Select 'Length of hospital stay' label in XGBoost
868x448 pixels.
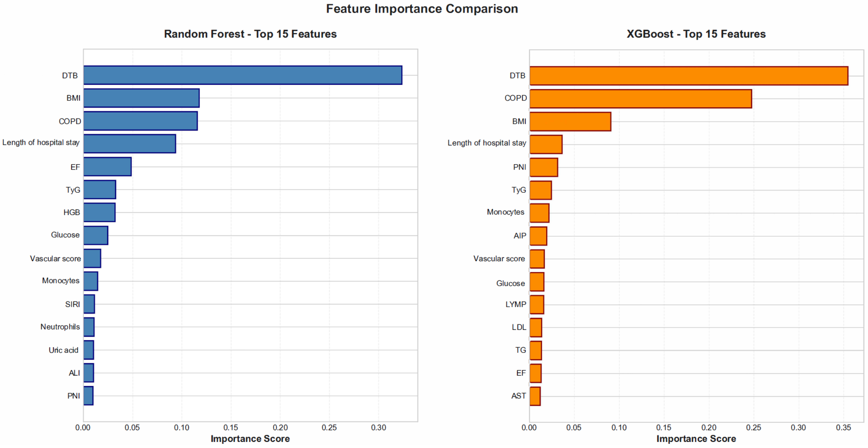(487, 143)
